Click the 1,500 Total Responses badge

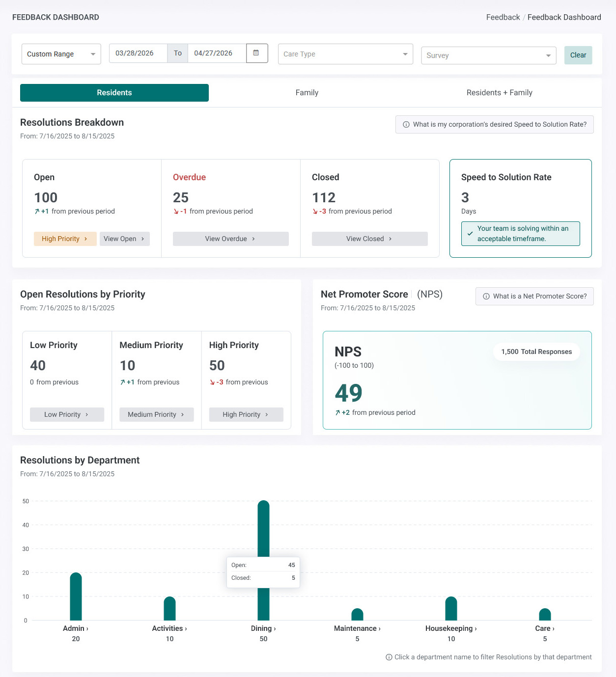pyautogui.click(x=536, y=352)
